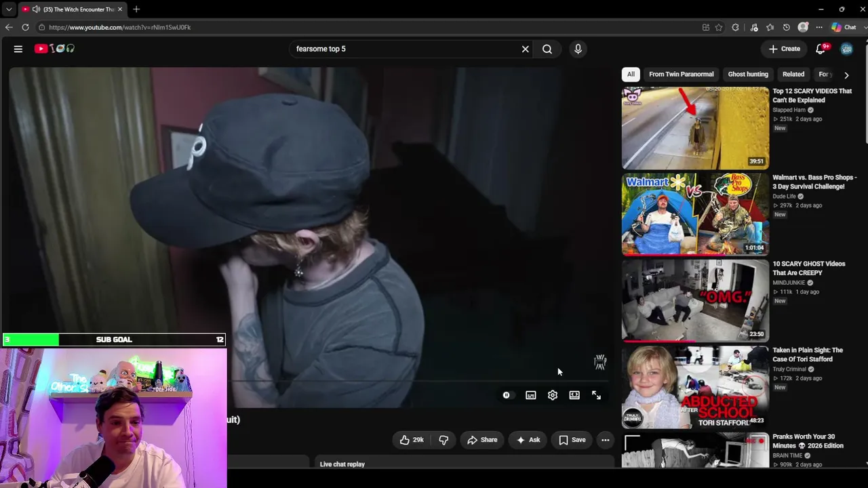Select the "From Twin Paranormal" chip
This screenshot has width=868, height=488.
[681, 75]
